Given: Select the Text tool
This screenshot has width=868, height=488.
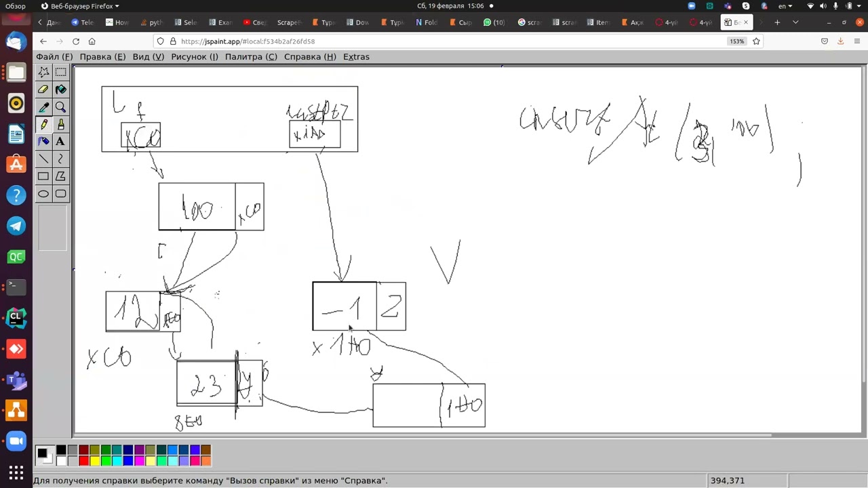Looking at the screenshot, I should point(60,142).
